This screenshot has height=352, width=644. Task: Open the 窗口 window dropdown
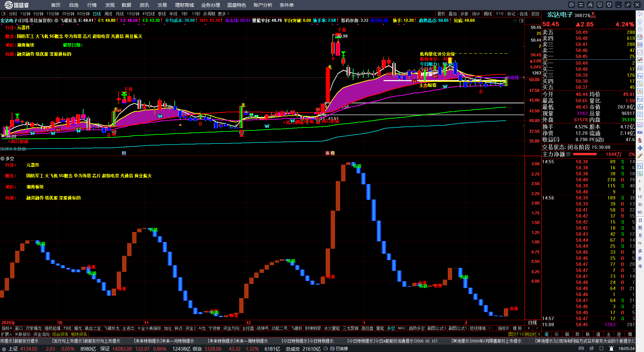coord(19,328)
